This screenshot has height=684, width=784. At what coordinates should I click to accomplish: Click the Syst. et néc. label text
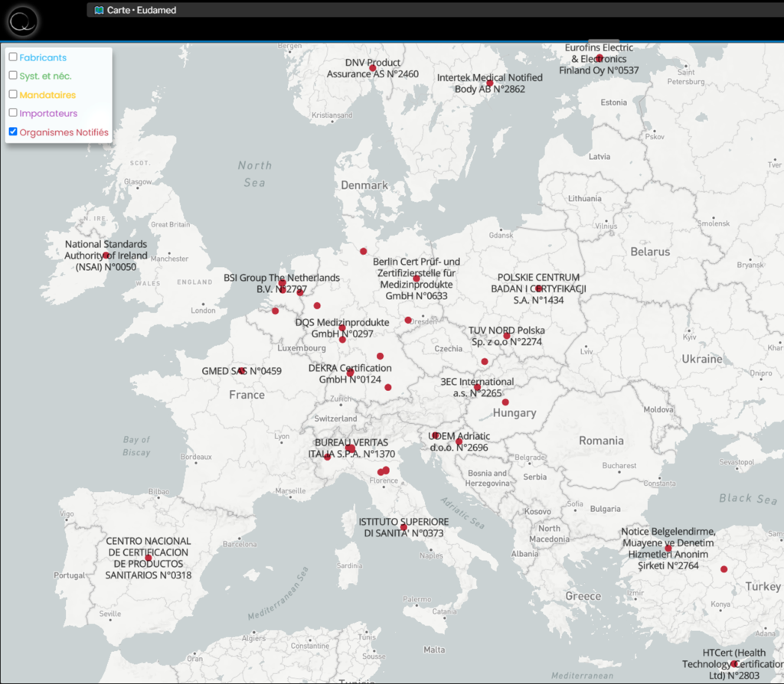coord(45,76)
